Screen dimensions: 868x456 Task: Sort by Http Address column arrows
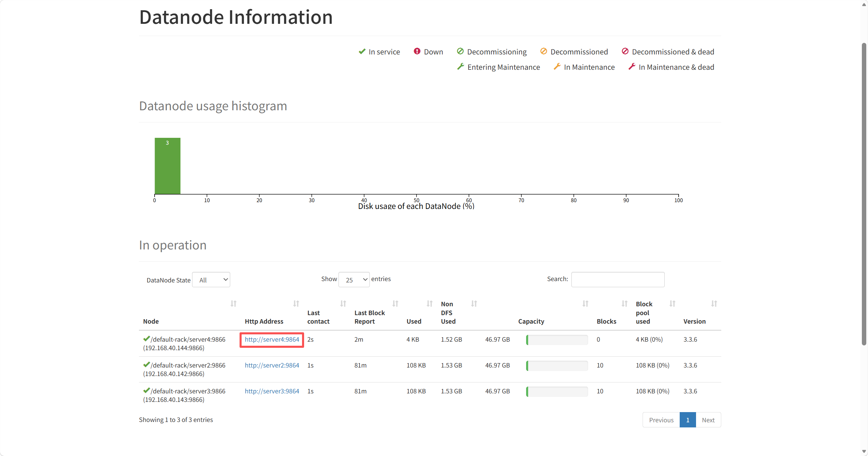[296, 304]
